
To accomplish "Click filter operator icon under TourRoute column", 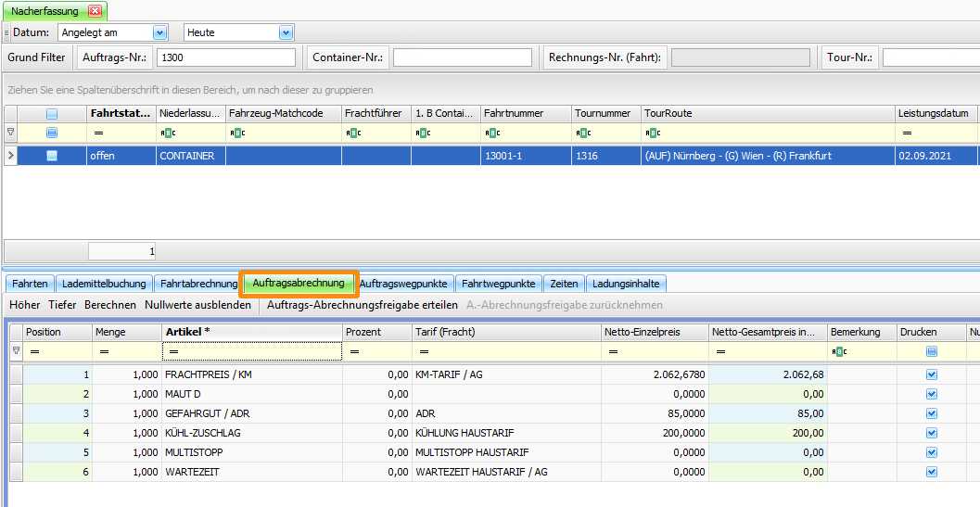I will [652, 133].
